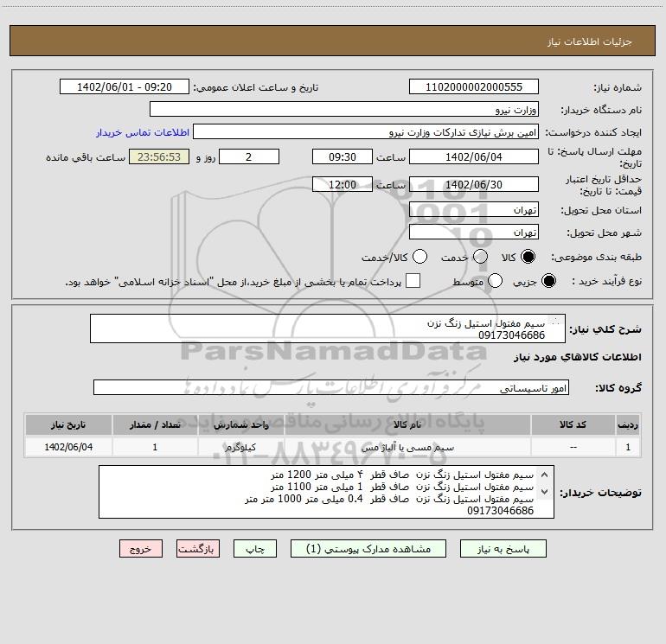Viewport: 666px width, 644px height.
Task: Click the remaining time 23:56:53 field
Action: point(159,156)
